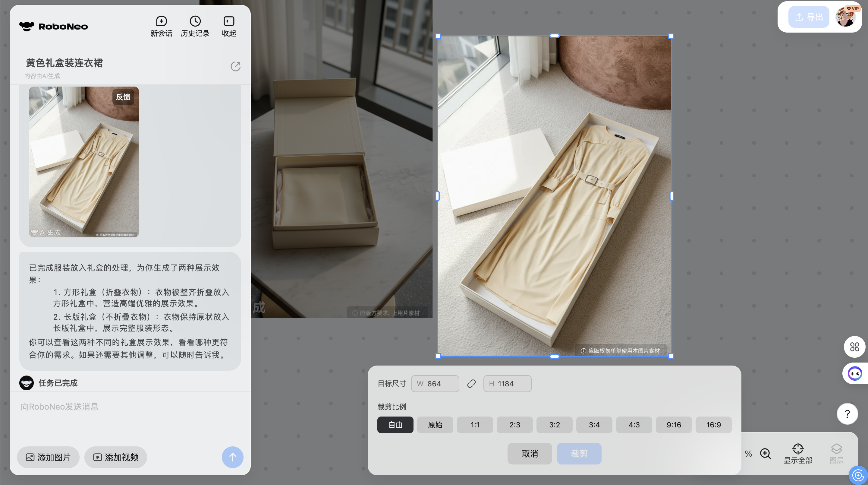Image resolution: width=868 pixels, height=485 pixels.
Task: Select the 自由 free crop ratio
Action: (x=395, y=425)
